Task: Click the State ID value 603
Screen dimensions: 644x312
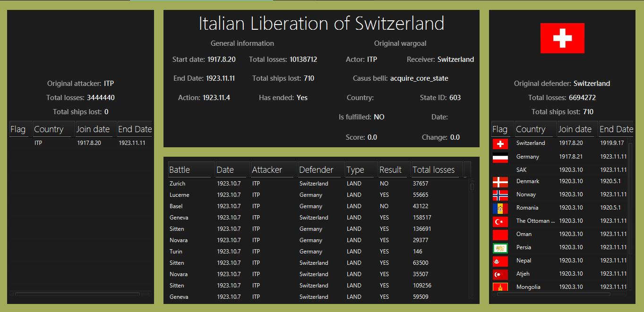Action: 455,98
